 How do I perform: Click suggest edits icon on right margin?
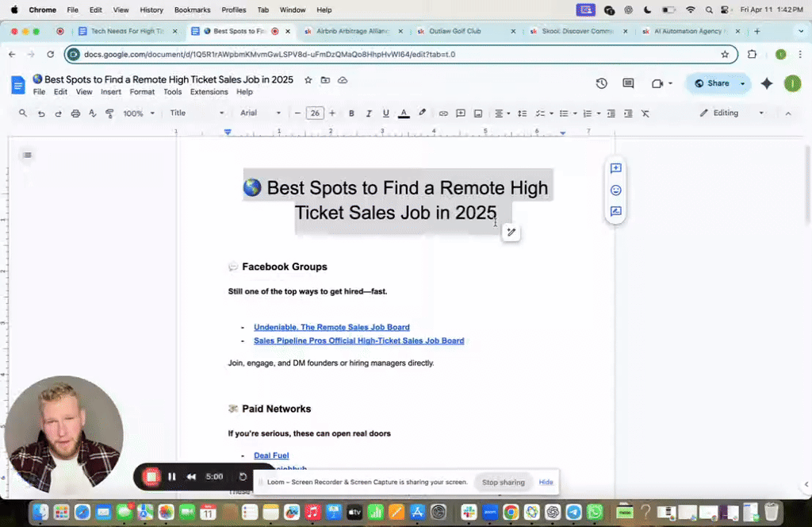point(615,212)
